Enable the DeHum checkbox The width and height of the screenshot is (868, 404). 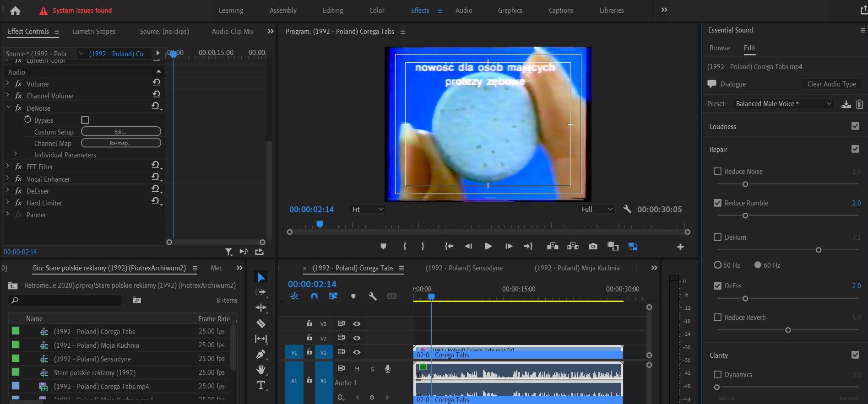click(x=717, y=237)
